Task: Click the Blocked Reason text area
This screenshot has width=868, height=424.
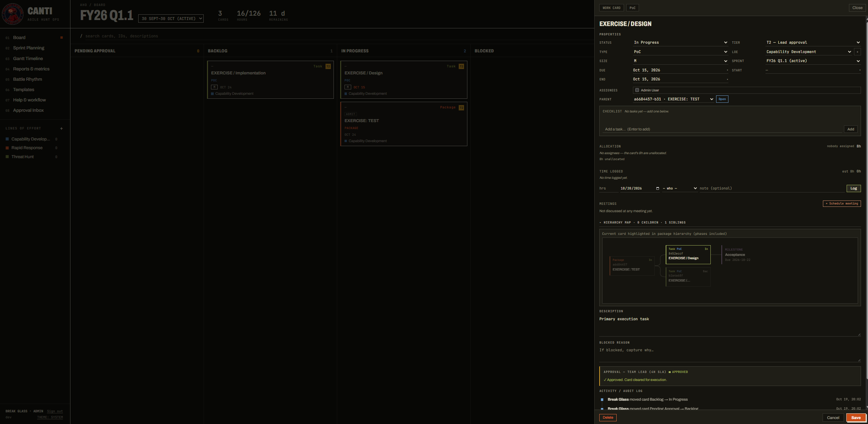Action: 730,354
